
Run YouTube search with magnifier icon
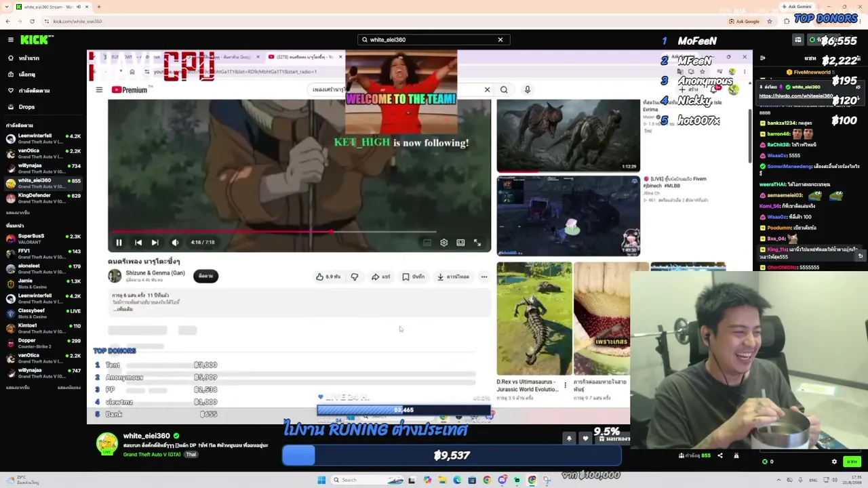coord(504,89)
